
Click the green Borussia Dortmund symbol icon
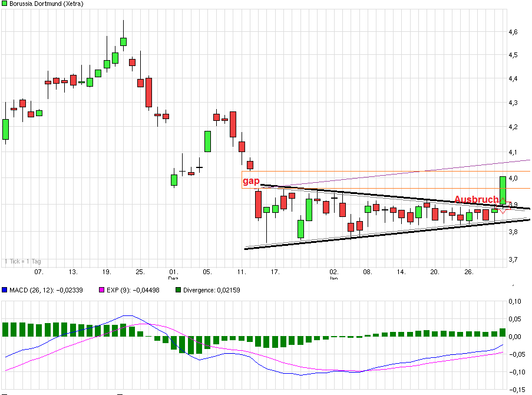(5, 4)
